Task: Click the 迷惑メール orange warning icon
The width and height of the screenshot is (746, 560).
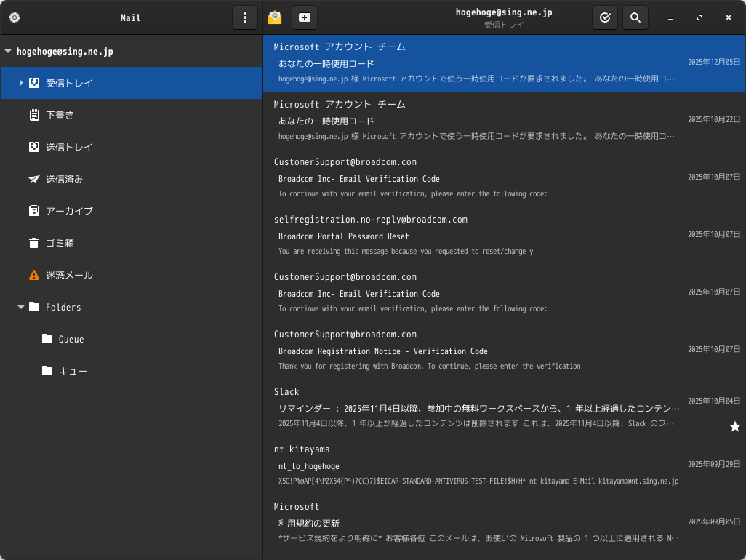Action: [x=34, y=275]
